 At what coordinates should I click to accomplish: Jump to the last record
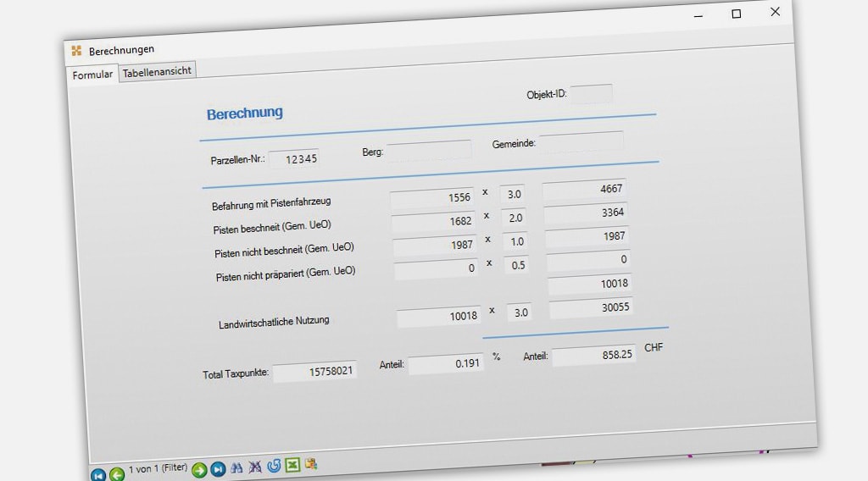tap(218, 469)
